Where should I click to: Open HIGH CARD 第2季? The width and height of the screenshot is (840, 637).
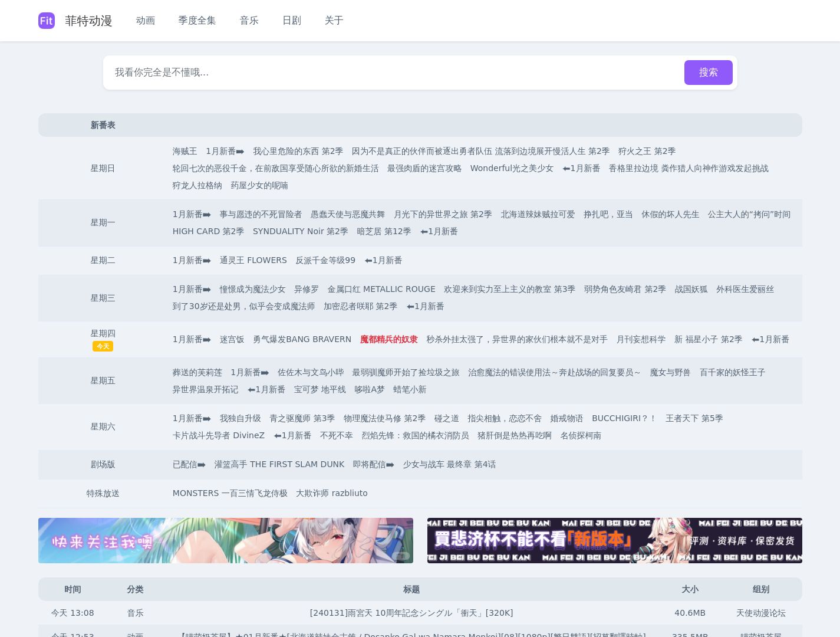click(208, 232)
